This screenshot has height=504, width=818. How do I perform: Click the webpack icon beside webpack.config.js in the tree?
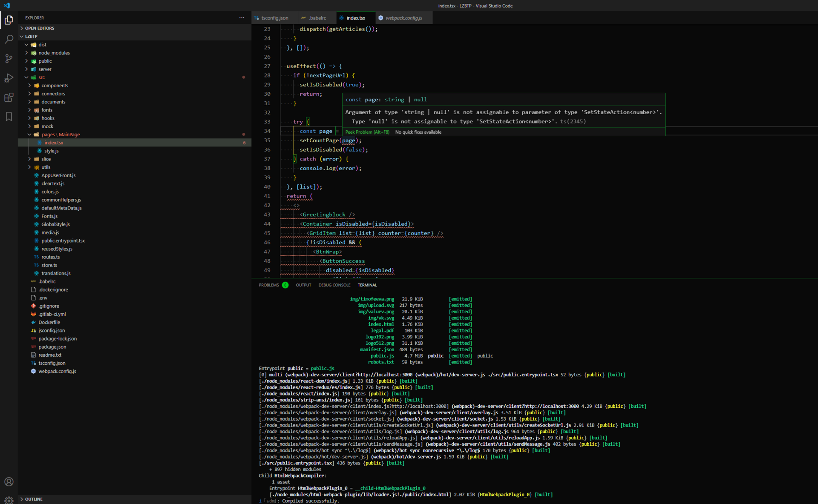[33, 371]
